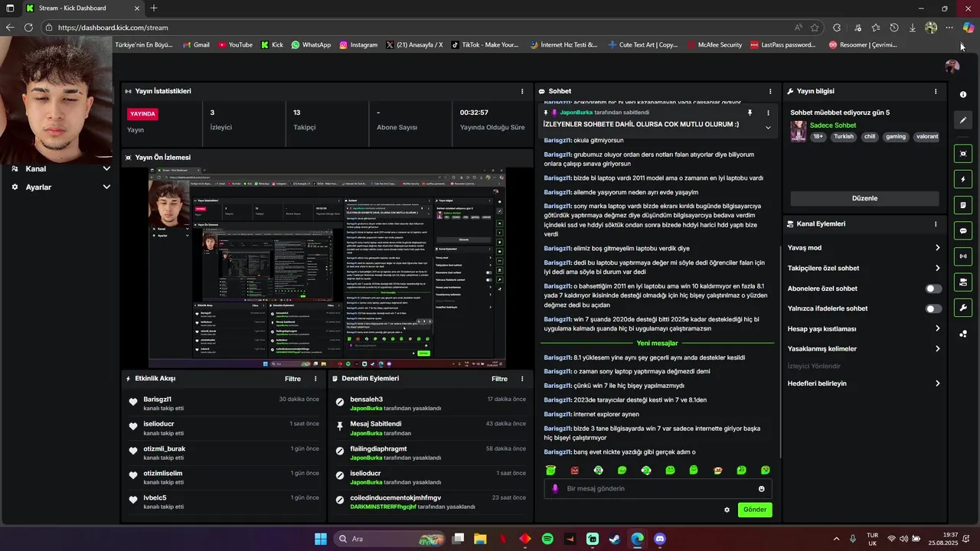980x551 pixels.
Task: Click the Yeni mesajlar divider label
Action: point(657,343)
